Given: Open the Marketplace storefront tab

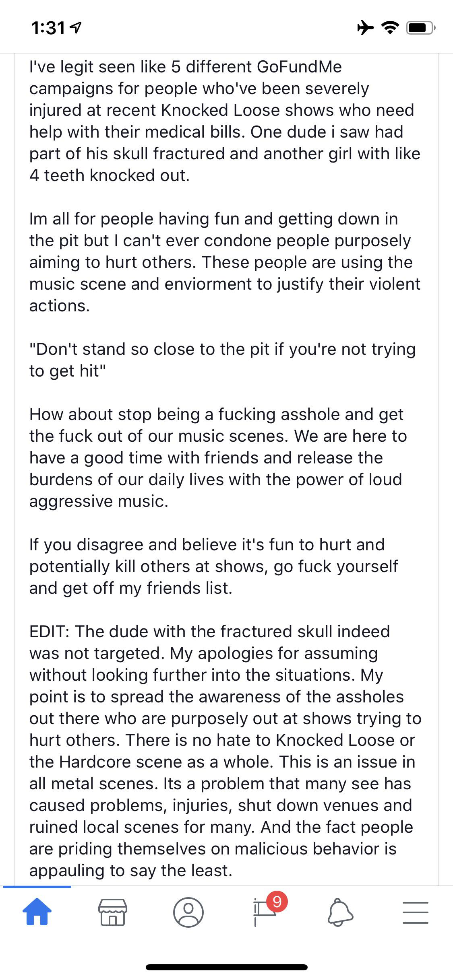Looking at the screenshot, I should [113, 912].
